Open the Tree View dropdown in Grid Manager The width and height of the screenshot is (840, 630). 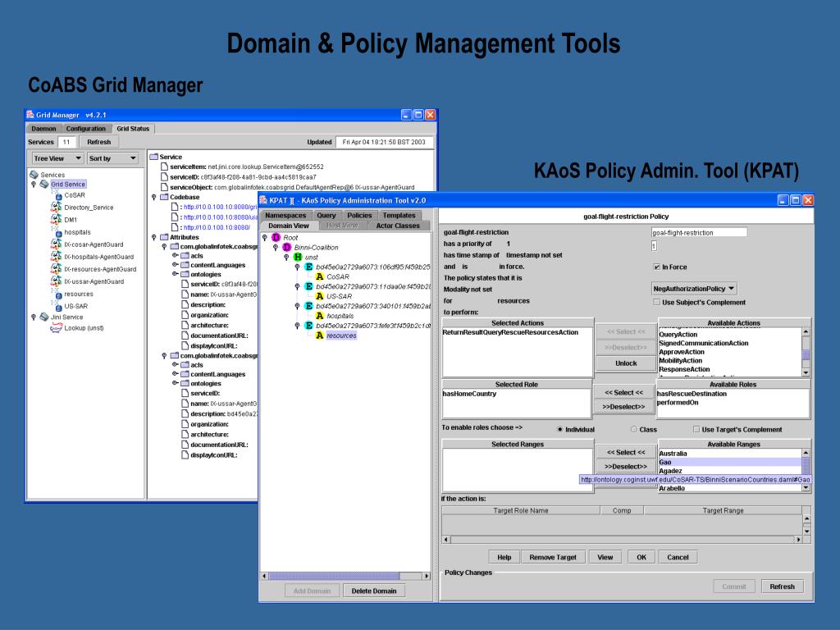[x=57, y=158]
